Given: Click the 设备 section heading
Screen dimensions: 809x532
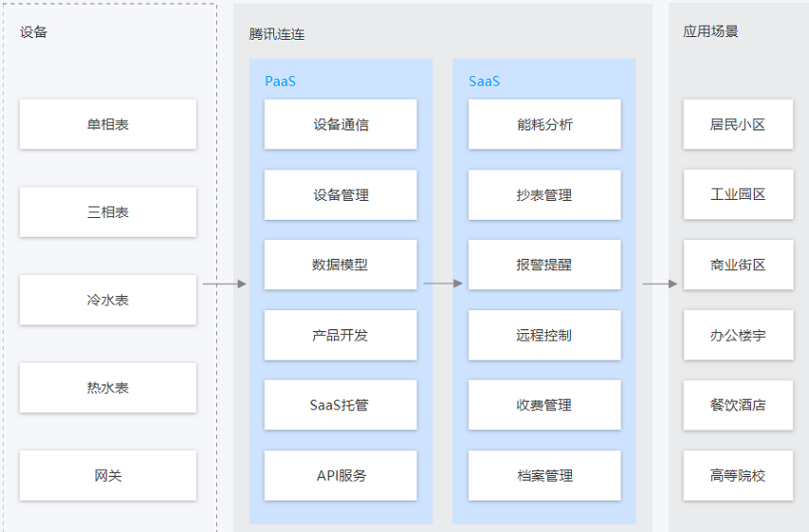Looking at the screenshot, I should click(33, 32).
